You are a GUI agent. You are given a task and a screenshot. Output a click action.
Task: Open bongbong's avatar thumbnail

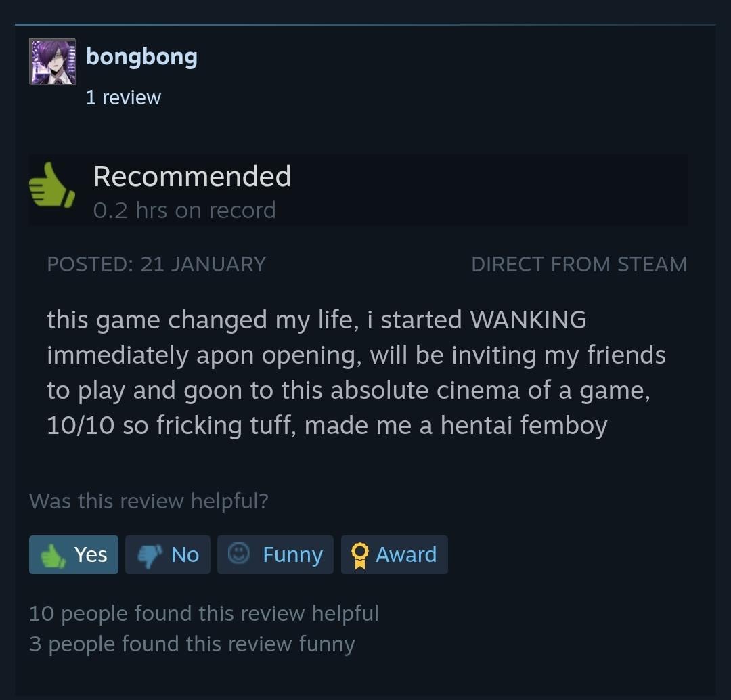click(53, 62)
